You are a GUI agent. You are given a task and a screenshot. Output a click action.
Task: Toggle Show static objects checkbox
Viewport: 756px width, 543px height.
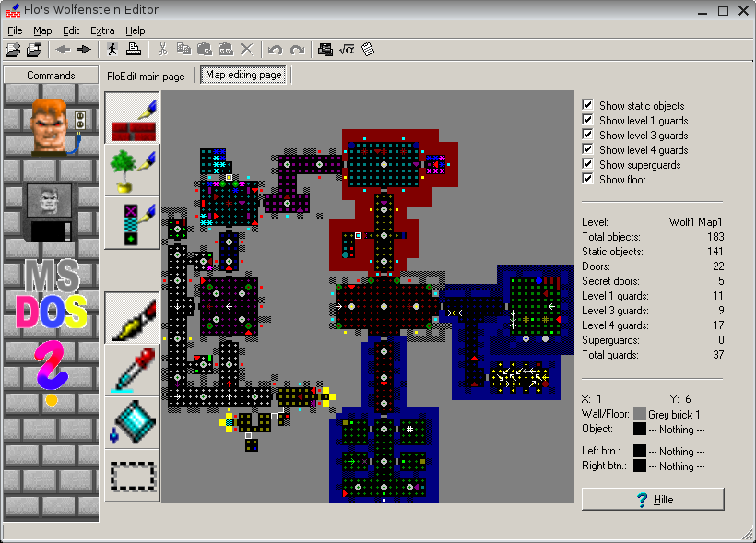587,105
